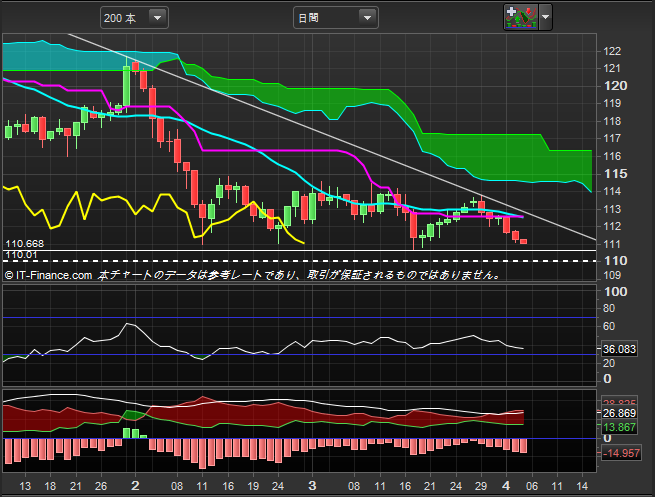Click the 120 price axis label
This screenshot has height=497, width=655.
[x=615, y=86]
